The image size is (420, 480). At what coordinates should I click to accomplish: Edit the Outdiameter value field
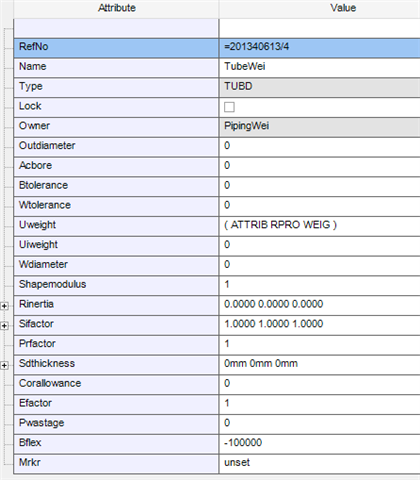(320, 146)
